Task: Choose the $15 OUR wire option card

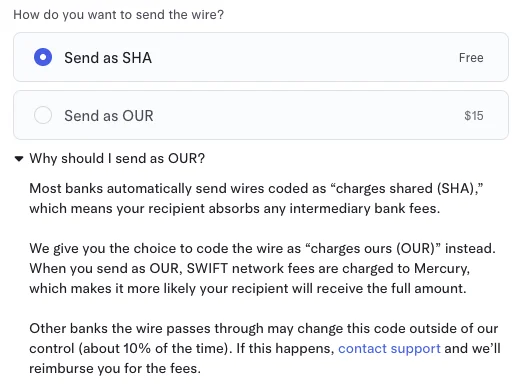Action: tap(261, 115)
